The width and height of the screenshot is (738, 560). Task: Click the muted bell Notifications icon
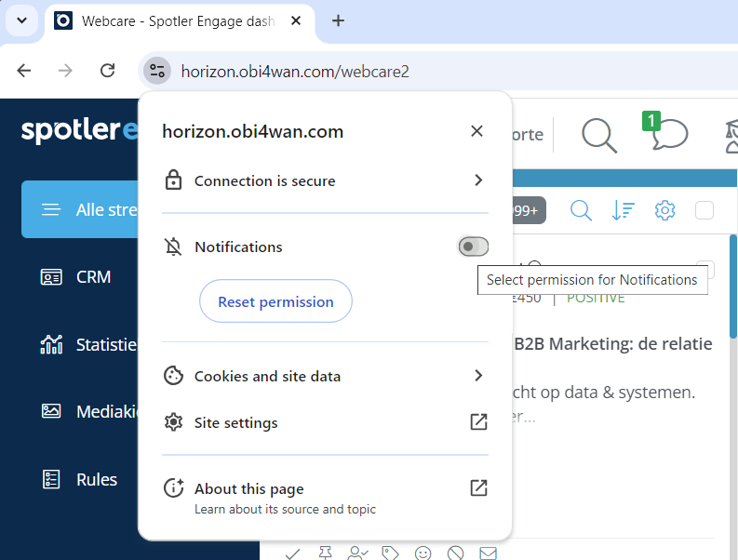173,247
